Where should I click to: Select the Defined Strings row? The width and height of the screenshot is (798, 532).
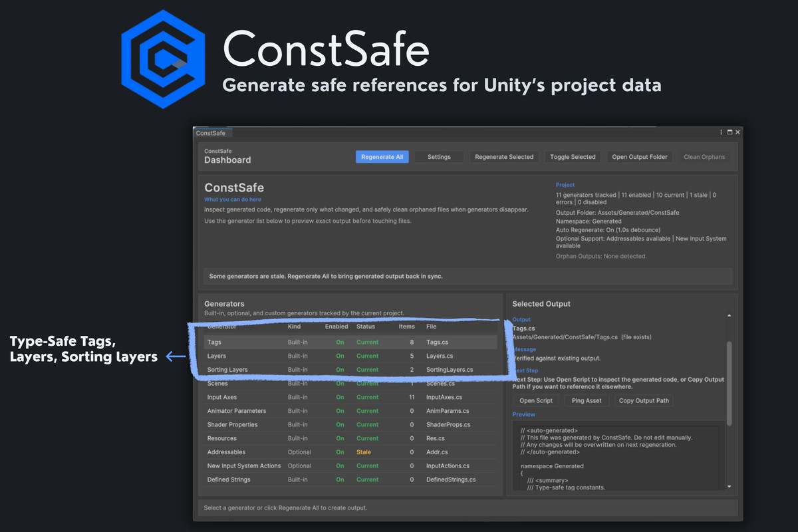(x=350, y=479)
